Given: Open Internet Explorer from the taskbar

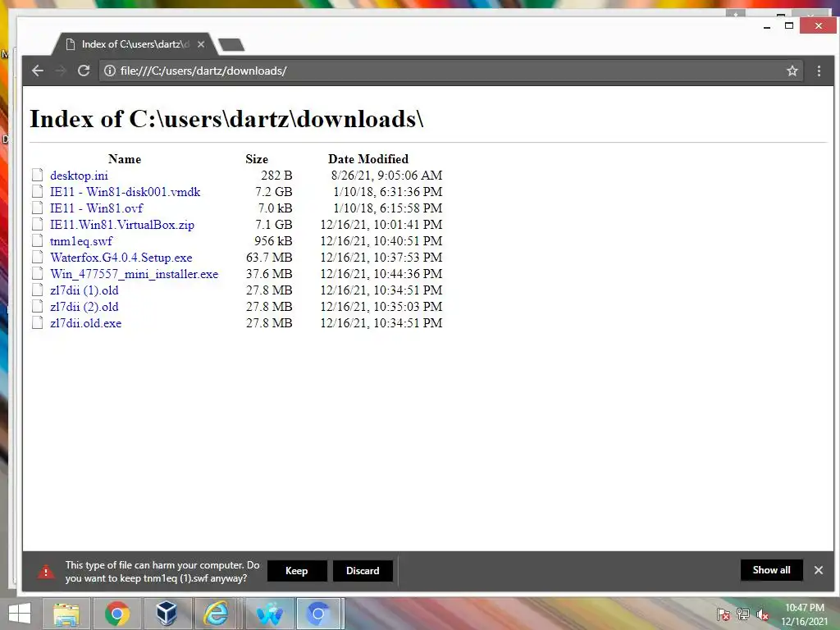Looking at the screenshot, I should [216, 614].
